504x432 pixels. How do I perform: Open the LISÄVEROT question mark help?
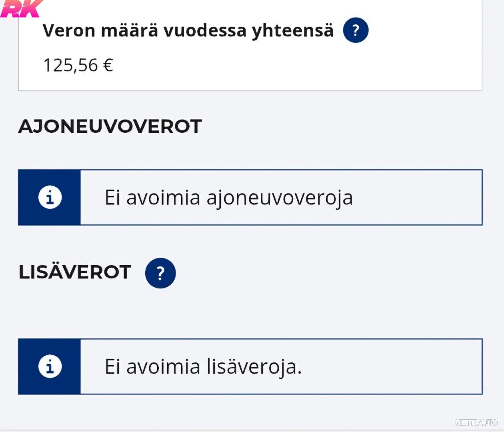pos(160,273)
